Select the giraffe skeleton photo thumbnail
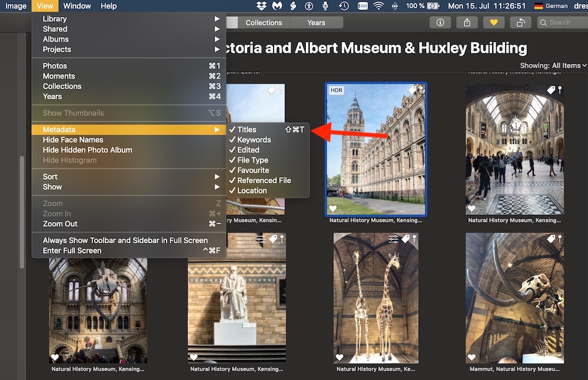 pos(376,298)
